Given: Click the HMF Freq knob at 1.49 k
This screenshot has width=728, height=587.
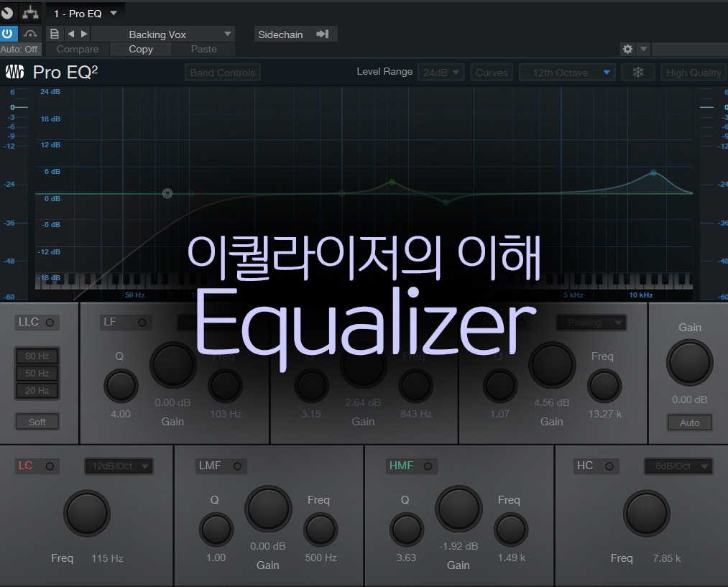Looking at the screenshot, I should click(x=511, y=530).
